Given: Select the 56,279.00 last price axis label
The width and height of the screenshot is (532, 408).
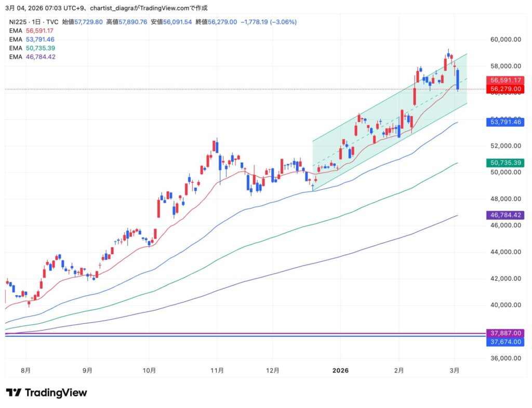Looking at the screenshot, I should (506, 89).
